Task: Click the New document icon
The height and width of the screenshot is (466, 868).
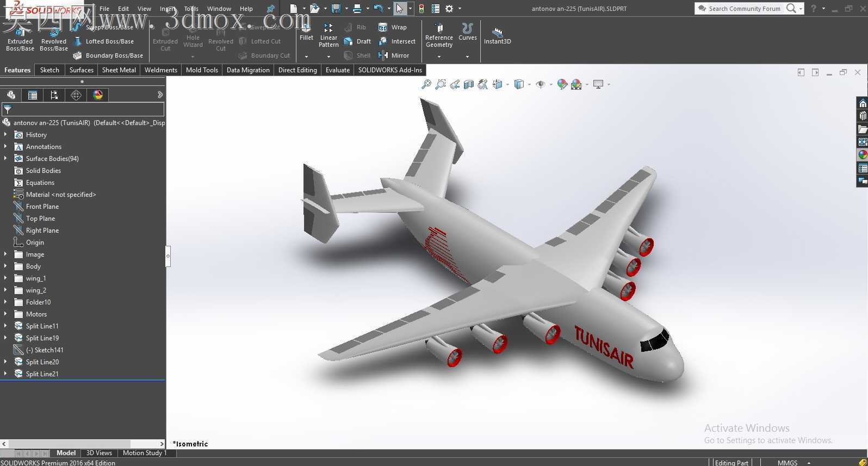Action: coord(294,8)
